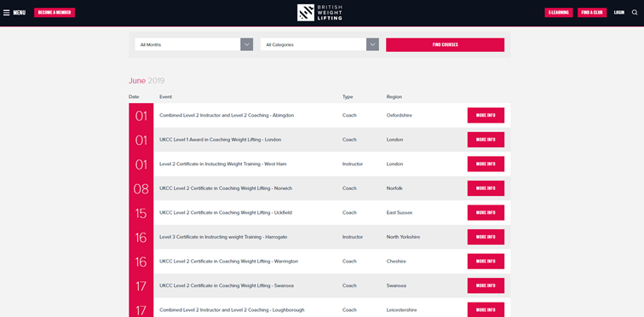Click Become a Member button
Image resolution: width=644 pixels, height=317 pixels.
tap(55, 13)
